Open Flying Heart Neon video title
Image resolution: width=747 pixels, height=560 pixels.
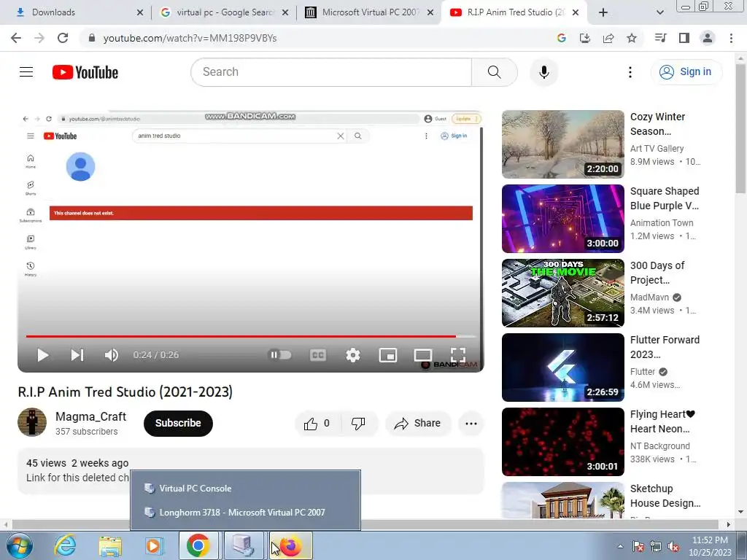(x=662, y=421)
